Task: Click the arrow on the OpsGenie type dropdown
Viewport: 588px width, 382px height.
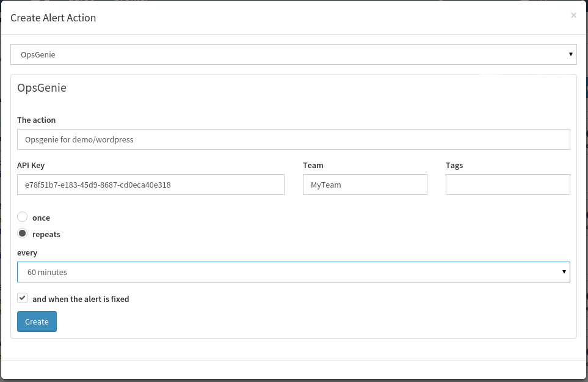Action: point(570,54)
